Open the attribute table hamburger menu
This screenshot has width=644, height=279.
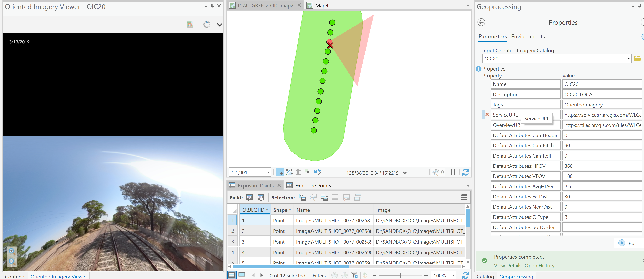[464, 197]
